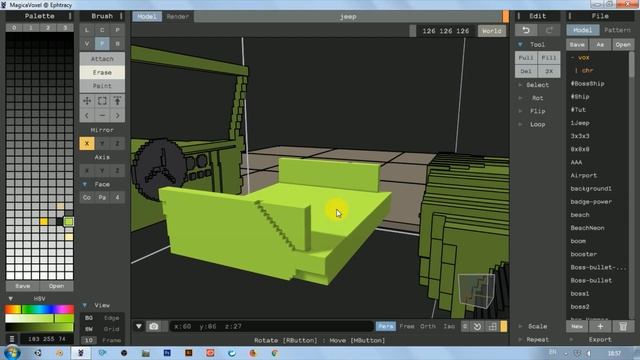Click the trash delete model icon

pos(623,327)
